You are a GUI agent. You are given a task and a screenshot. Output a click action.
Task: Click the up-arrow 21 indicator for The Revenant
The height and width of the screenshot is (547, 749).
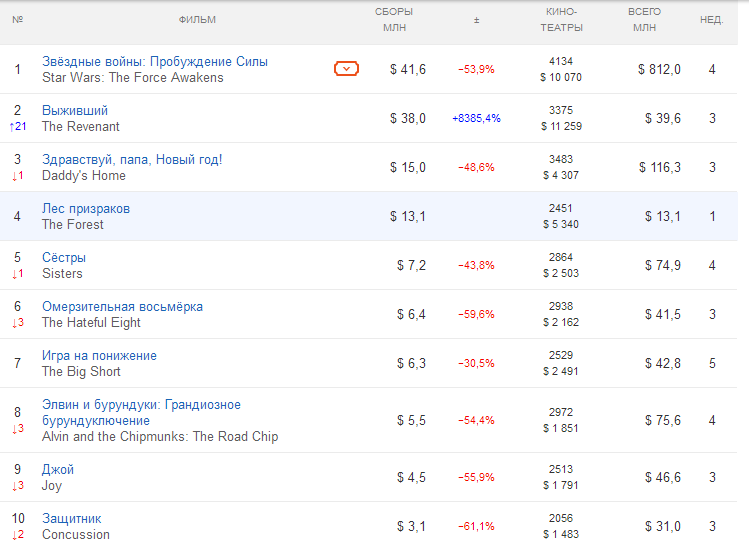17,127
